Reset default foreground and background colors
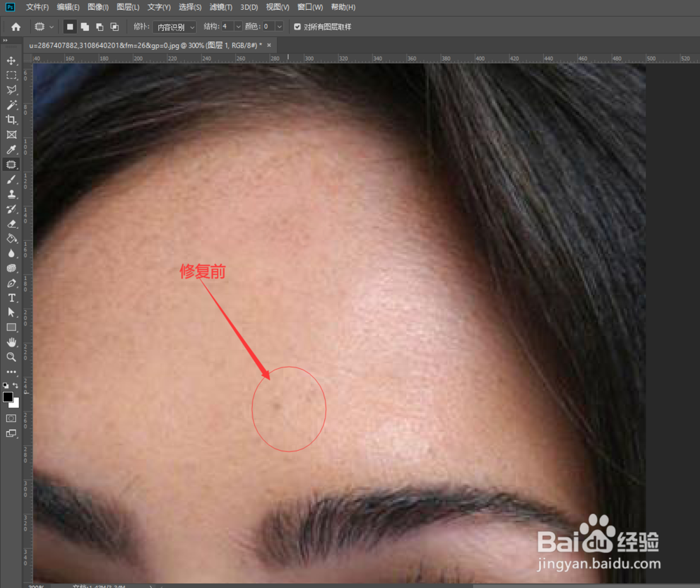Image resolution: width=700 pixels, height=588 pixels. click(6, 385)
